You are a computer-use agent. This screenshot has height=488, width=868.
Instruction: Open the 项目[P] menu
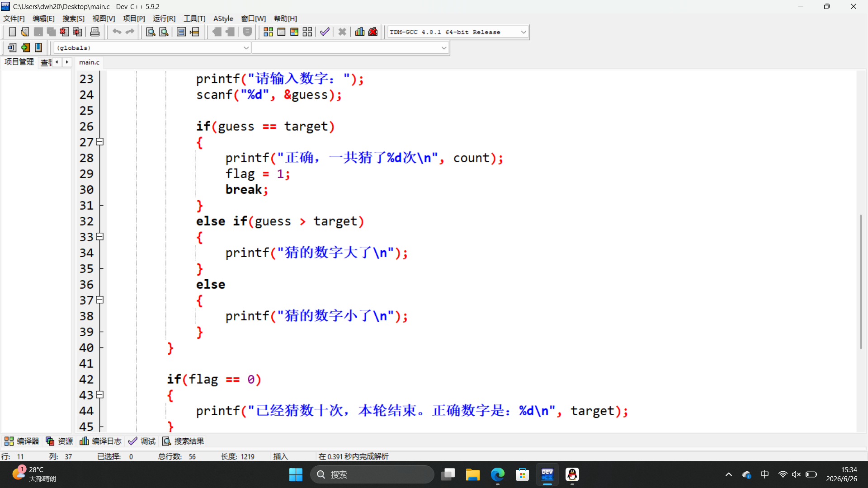pyautogui.click(x=134, y=19)
